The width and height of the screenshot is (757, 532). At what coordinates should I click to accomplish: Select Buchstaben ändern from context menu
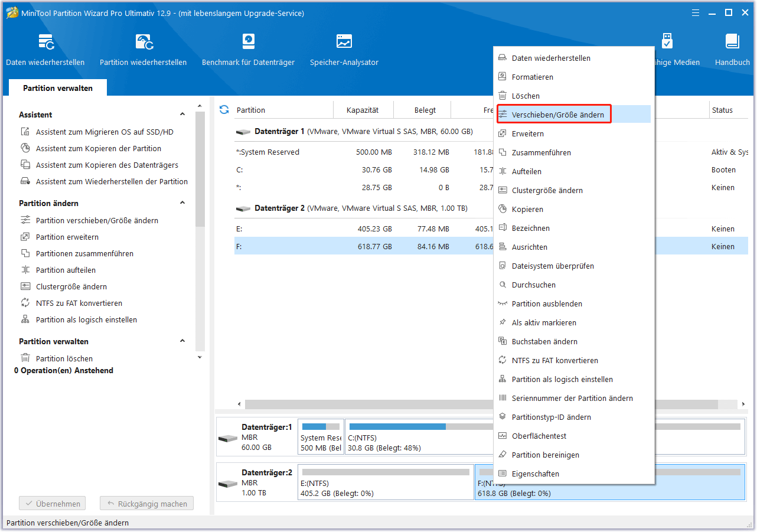(573, 342)
